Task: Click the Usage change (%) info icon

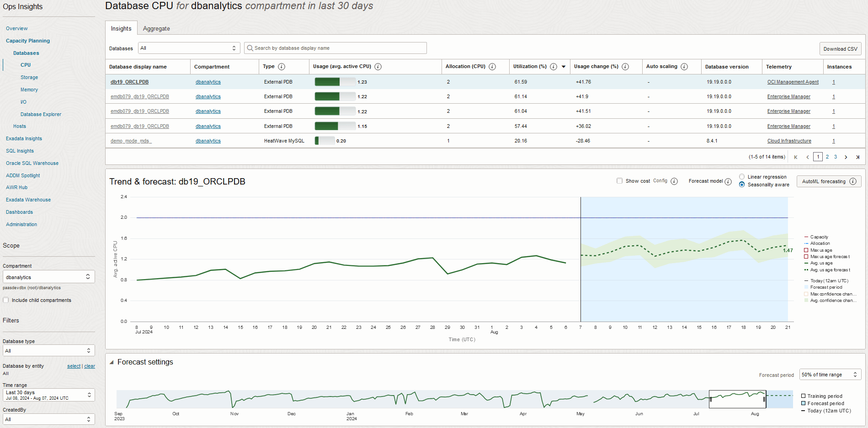Action: tap(626, 67)
